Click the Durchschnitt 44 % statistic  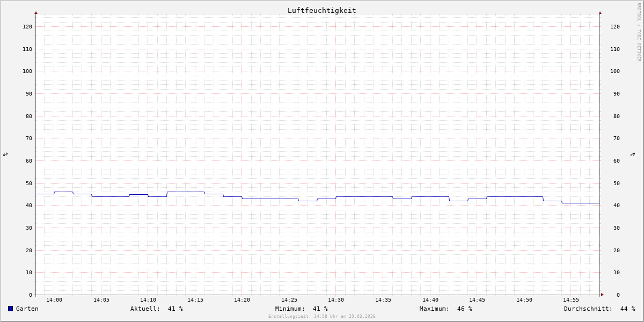[599, 309]
